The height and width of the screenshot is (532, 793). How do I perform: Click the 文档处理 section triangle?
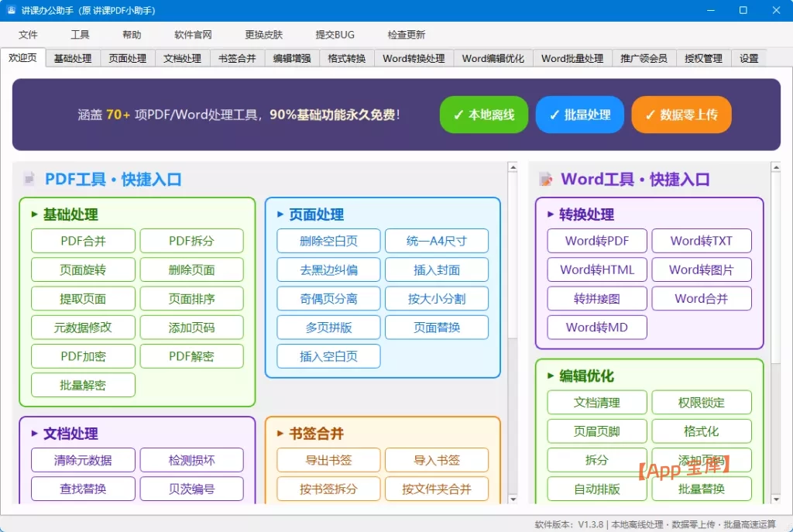(x=34, y=434)
